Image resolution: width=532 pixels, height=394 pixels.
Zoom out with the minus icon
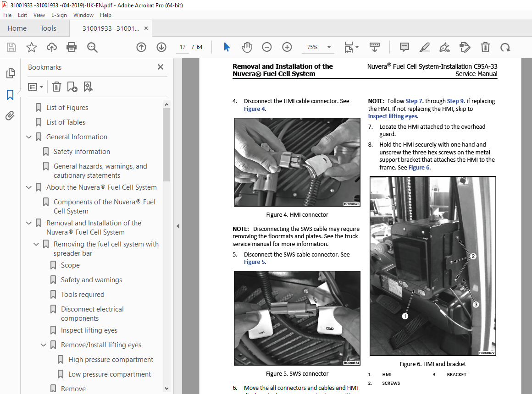pos(266,47)
